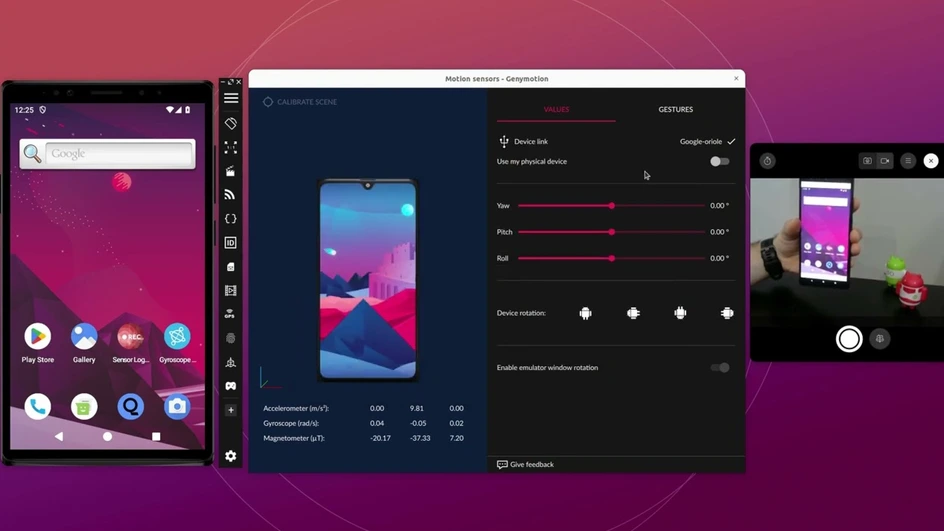This screenshot has height=531, width=944.
Task: Open the device ID widget
Action: coord(231,243)
